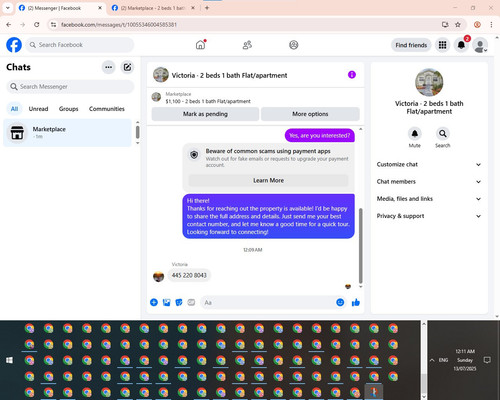The width and height of the screenshot is (500, 400).
Task: Open the Windows Start button
Action: tap(9, 360)
